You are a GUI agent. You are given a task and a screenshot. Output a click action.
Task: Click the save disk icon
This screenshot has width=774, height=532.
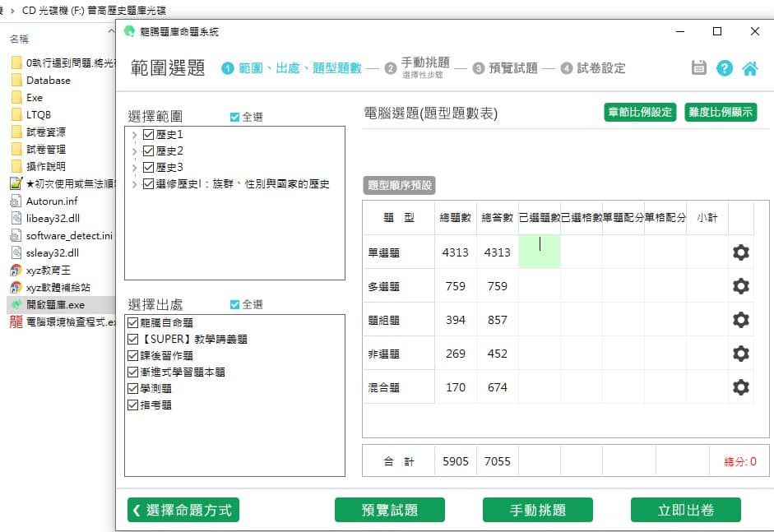coord(698,67)
